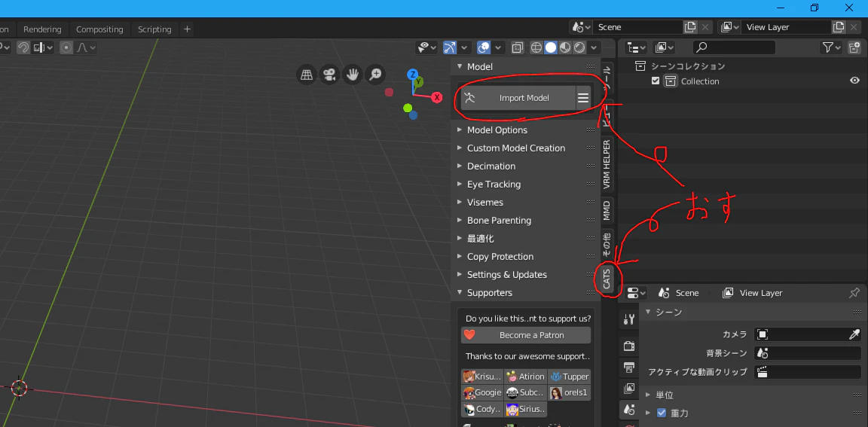Click the zoom view magnifier icon
The width and height of the screenshot is (868, 427).
[x=375, y=74]
